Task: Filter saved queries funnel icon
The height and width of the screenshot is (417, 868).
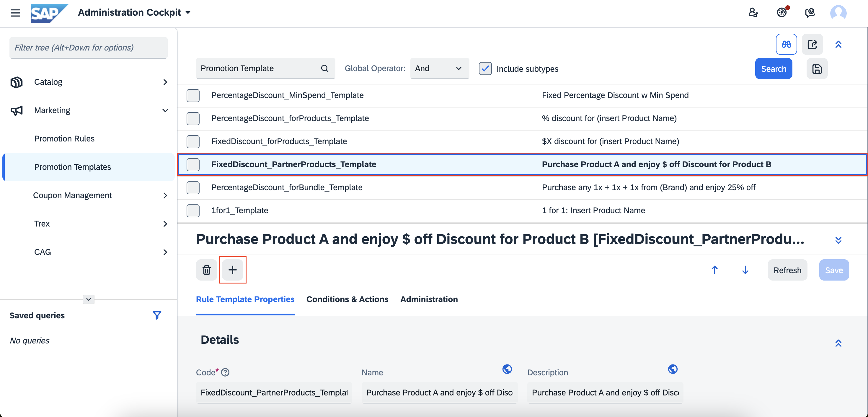Action: [157, 315]
